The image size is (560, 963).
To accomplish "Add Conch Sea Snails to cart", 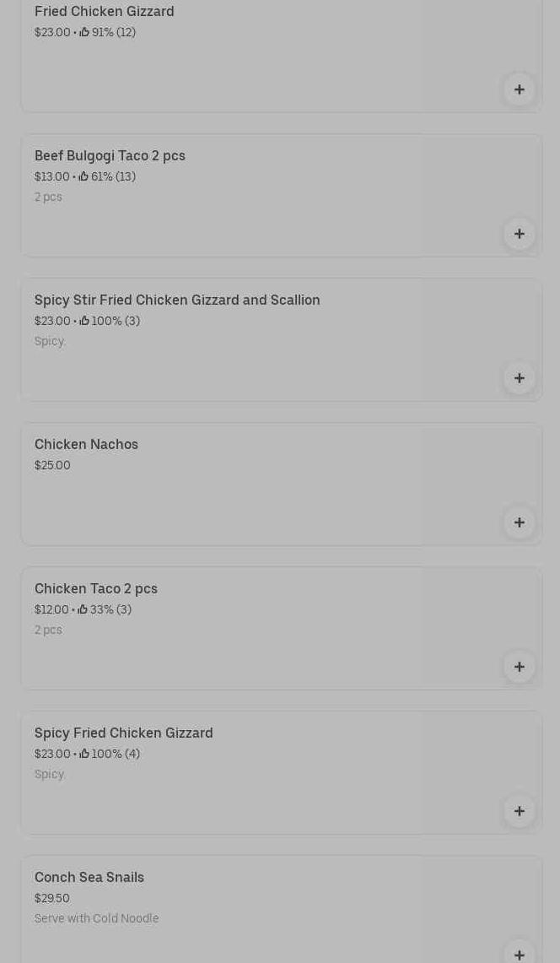I will (519, 954).
